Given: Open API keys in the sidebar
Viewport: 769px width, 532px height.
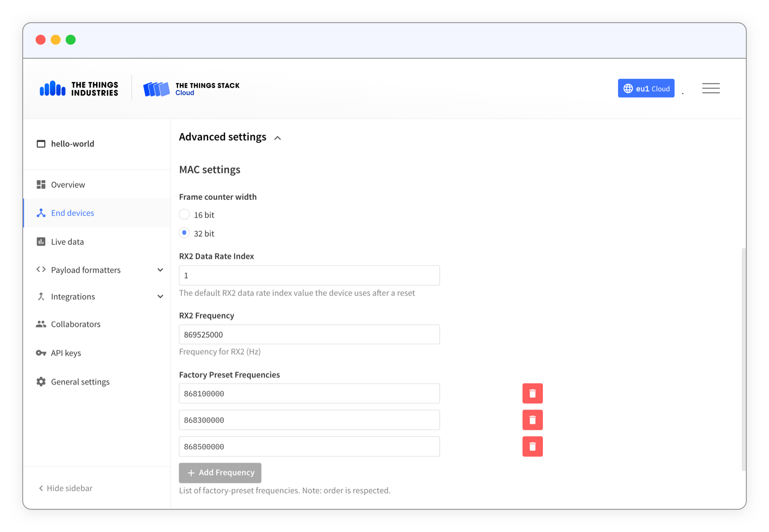Looking at the screenshot, I should [66, 353].
